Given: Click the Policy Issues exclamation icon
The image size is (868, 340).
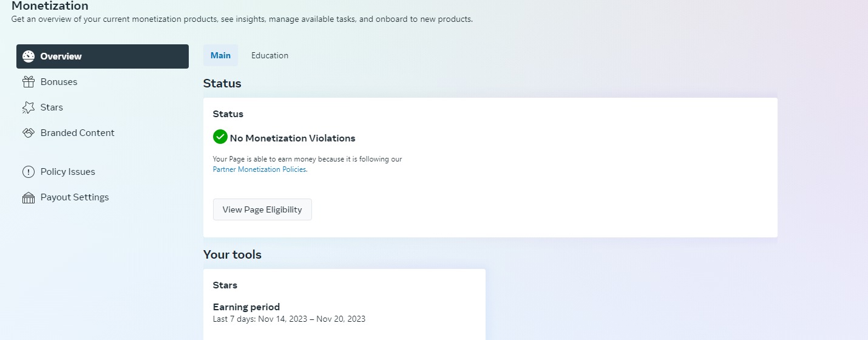Looking at the screenshot, I should click(29, 172).
